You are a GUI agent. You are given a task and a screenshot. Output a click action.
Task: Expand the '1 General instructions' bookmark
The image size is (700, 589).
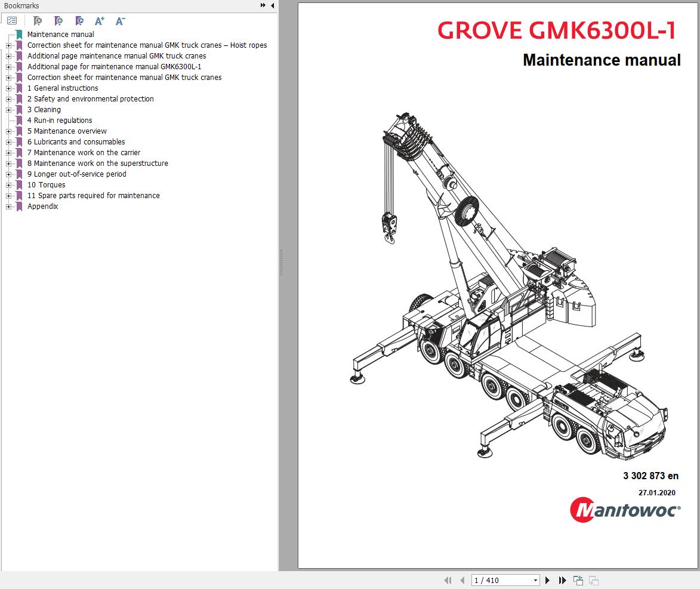[x=8, y=88]
